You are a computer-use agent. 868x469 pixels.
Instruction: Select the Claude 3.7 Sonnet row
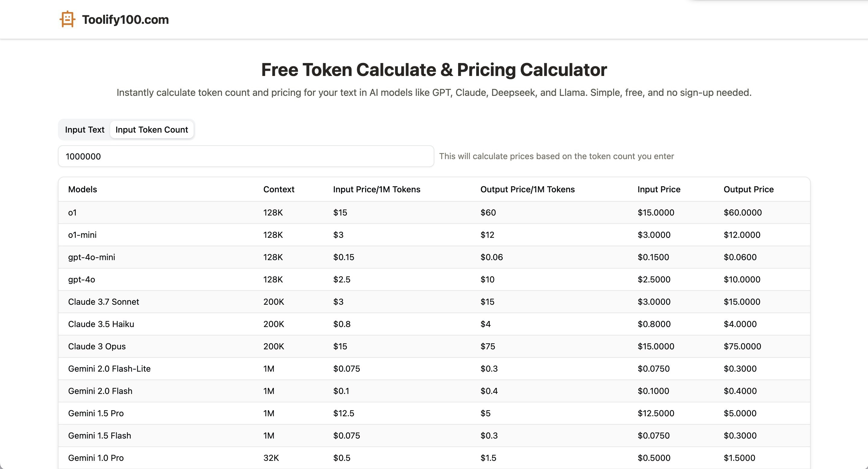point(103,302)
